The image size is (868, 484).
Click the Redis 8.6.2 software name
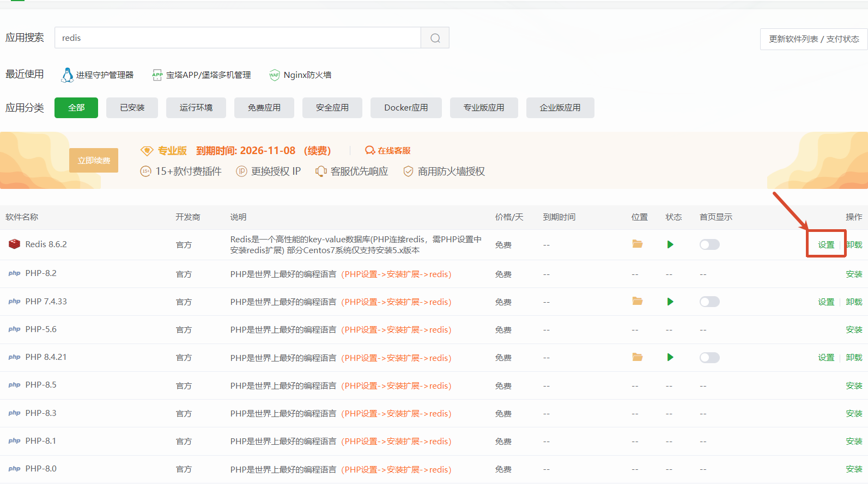(x=46, y=244)
